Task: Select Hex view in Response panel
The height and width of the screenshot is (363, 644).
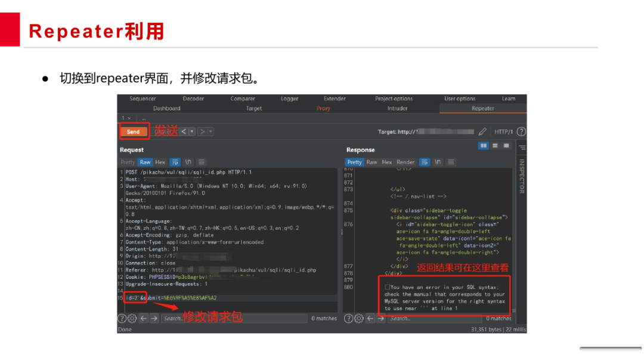Action: click(x=387, y=162)
